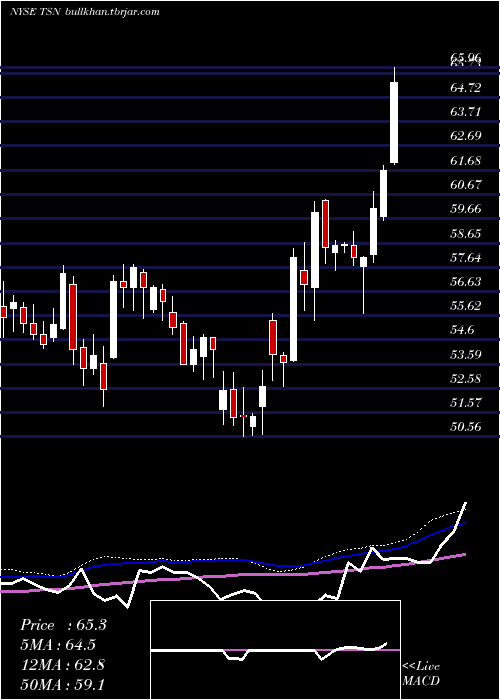Click the 60.67 price axis label
Viewport: 500px width, 700px height.
[466, 184]
